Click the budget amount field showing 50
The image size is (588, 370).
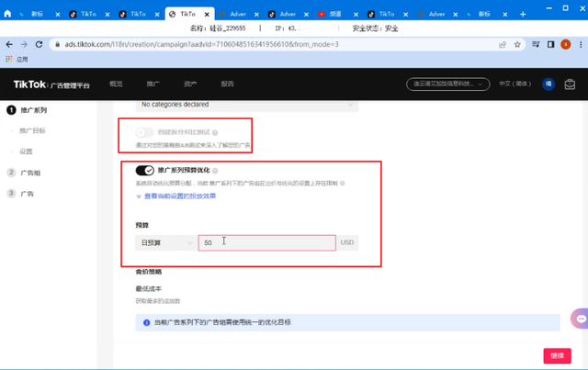(x=267, y=243)
